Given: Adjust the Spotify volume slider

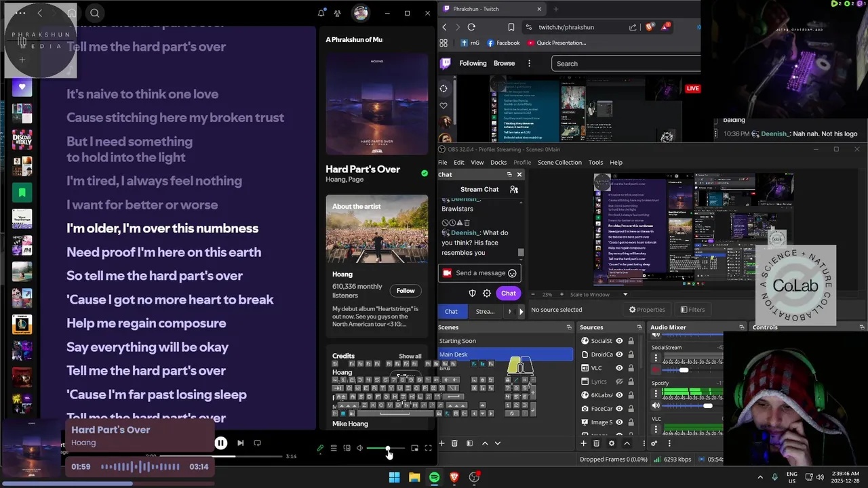Looking at the screenshot, I should coord(386,448).
